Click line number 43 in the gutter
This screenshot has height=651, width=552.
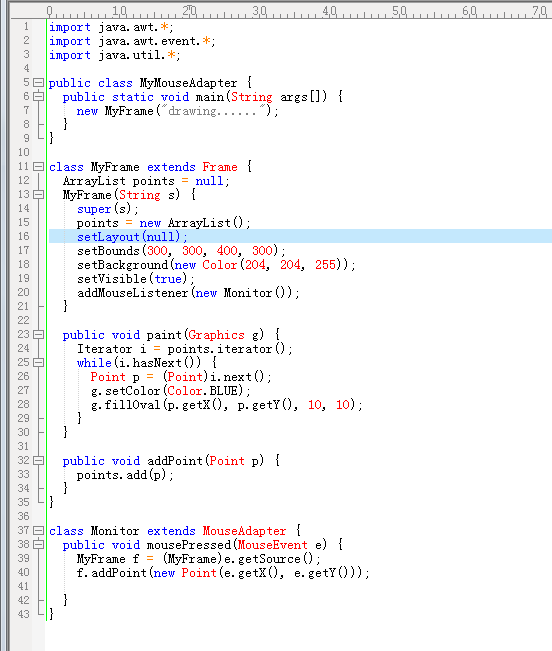coord(24,615)
